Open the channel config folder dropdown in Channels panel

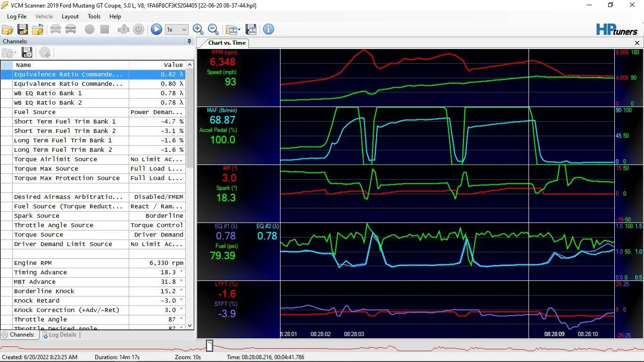pos(9,52)
